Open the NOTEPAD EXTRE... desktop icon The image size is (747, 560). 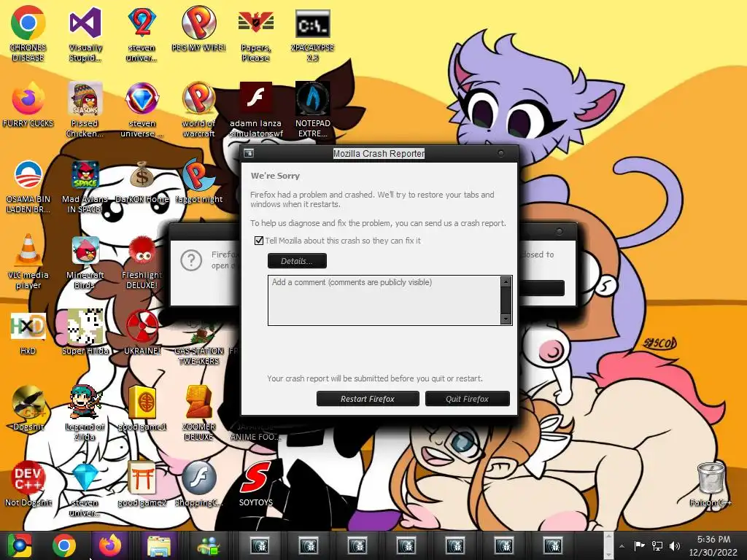coord(312,109)
